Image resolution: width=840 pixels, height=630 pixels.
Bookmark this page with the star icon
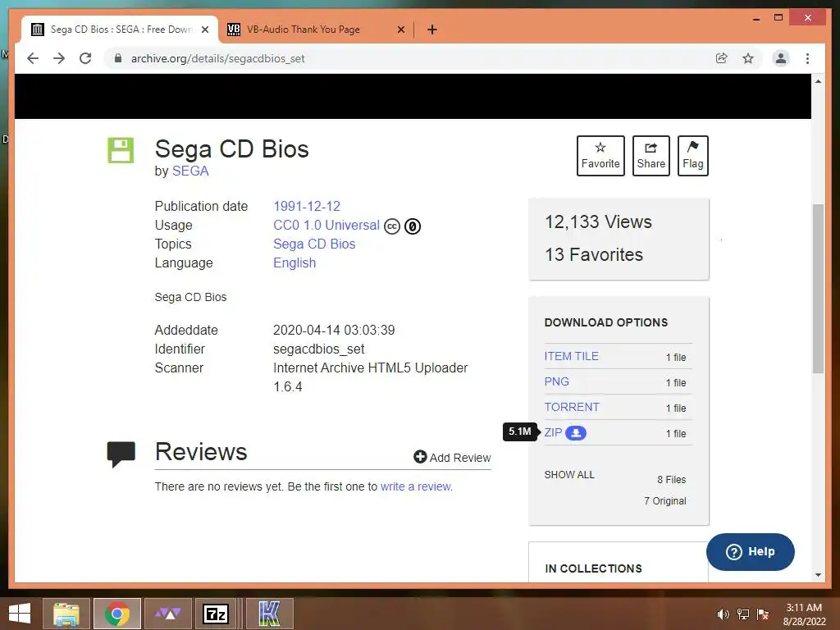tap(748, 58)
